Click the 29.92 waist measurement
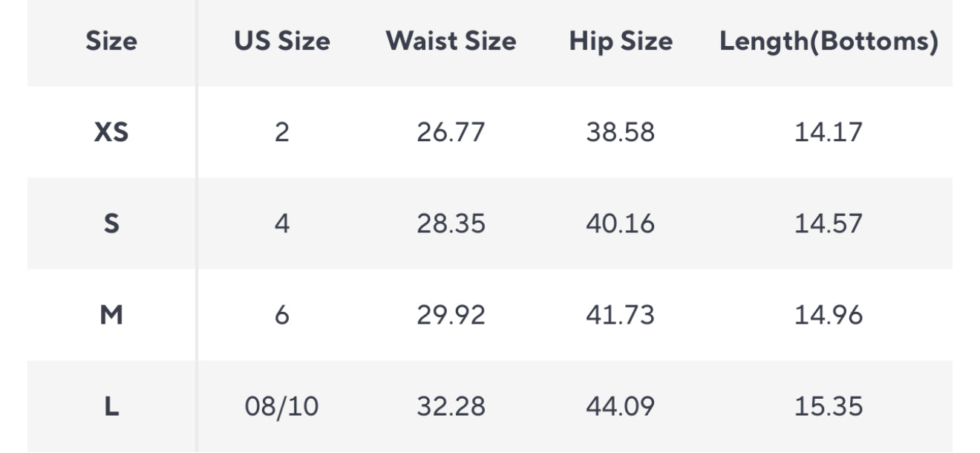 [x=451, y=316]
